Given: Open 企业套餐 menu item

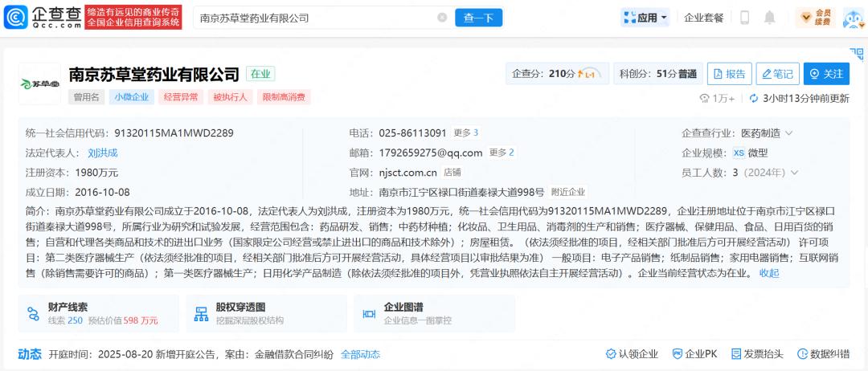Looking at the screenshot, I should (x=703, y=18).
